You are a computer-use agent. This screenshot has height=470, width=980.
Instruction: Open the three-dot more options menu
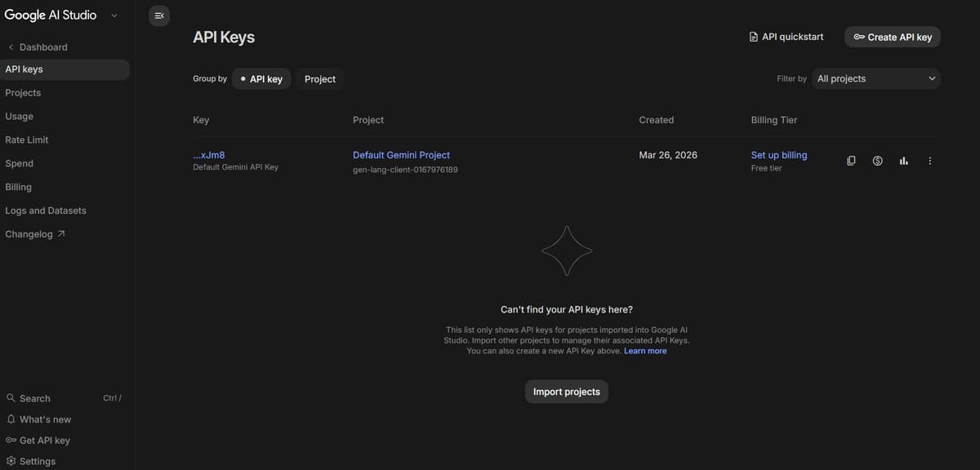[x=929, y=161]
